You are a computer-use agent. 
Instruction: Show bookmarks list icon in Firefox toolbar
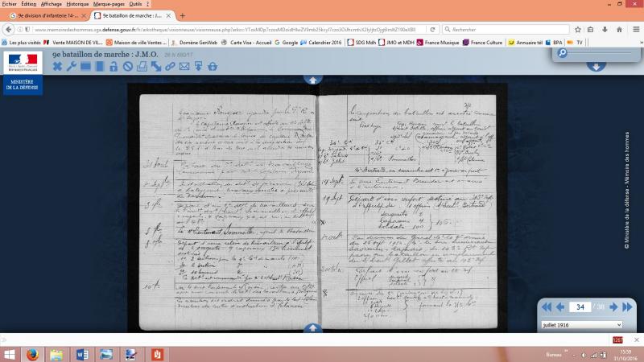pyautogui.click(x=590, y=30)
